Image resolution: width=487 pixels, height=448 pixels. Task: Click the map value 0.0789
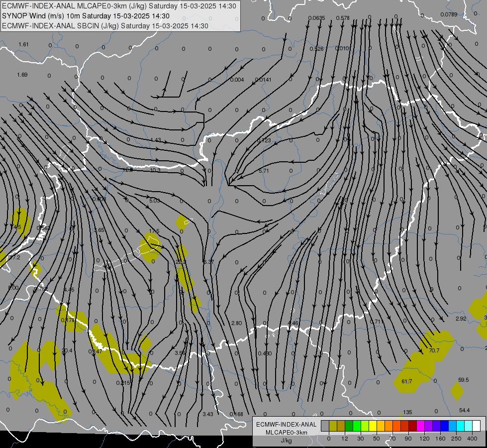pyautogui.click(x=449, y=14)
